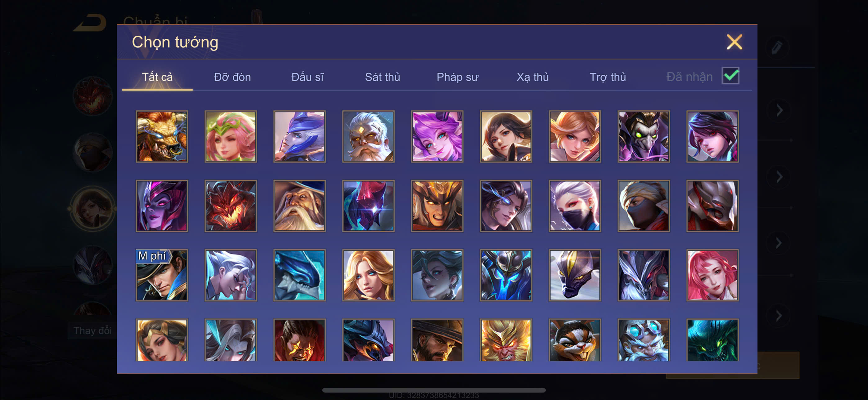Select the Đấu sĩ tab
This screenshot has width=868, height=400.
coord(307,77)
